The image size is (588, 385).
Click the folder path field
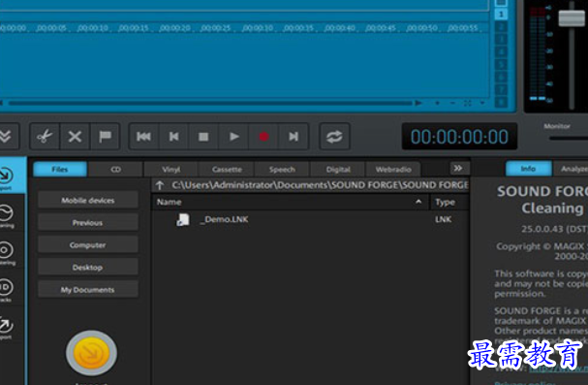tap(320, 185)
